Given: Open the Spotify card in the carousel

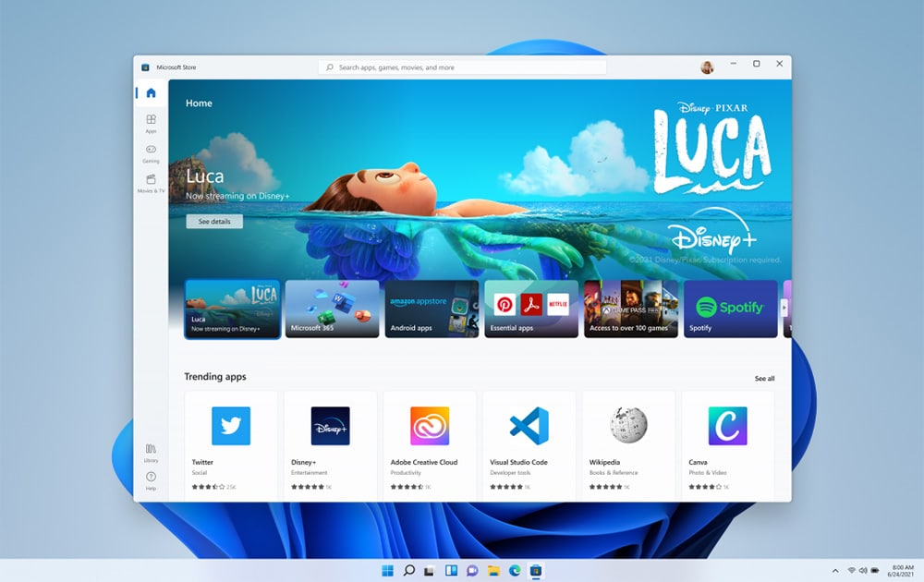Looking at the screenshot, I should click(x=730, y=309).
